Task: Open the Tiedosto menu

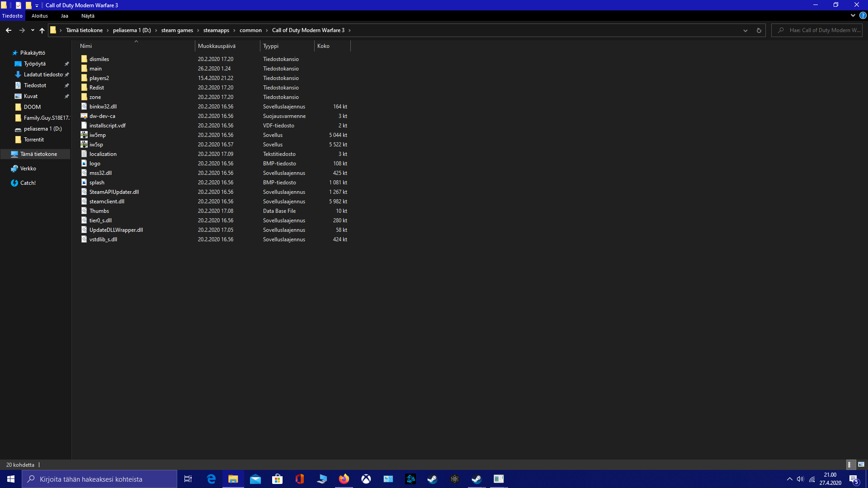Action: click(12, 16)
